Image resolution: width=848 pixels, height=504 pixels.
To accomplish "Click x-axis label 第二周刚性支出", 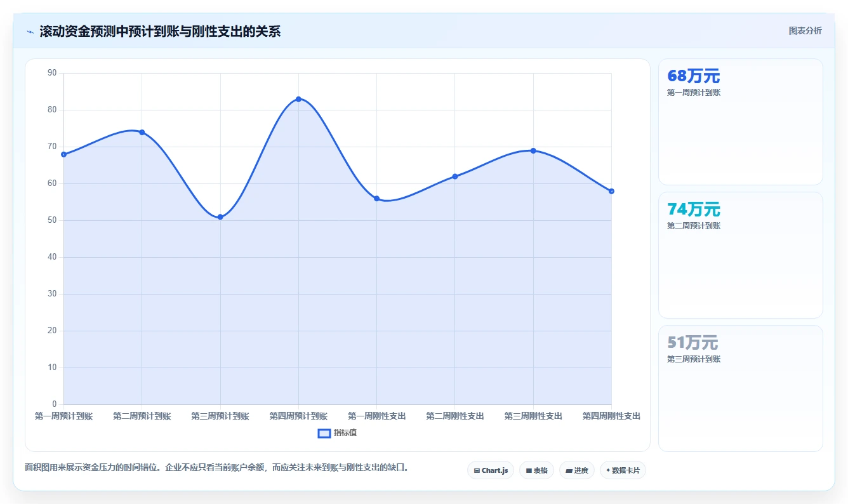I will (x=455, y=416).
